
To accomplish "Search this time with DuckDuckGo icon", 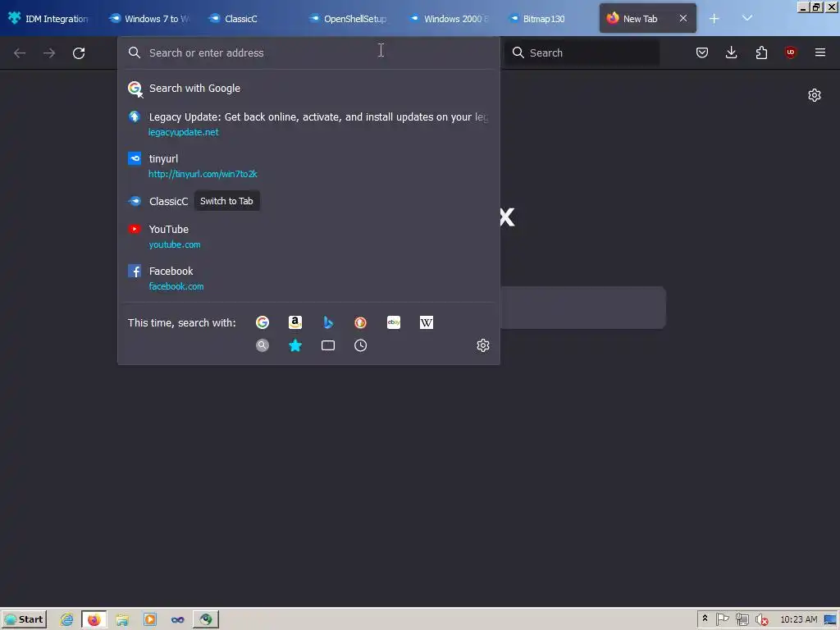I will pos(361,322).
